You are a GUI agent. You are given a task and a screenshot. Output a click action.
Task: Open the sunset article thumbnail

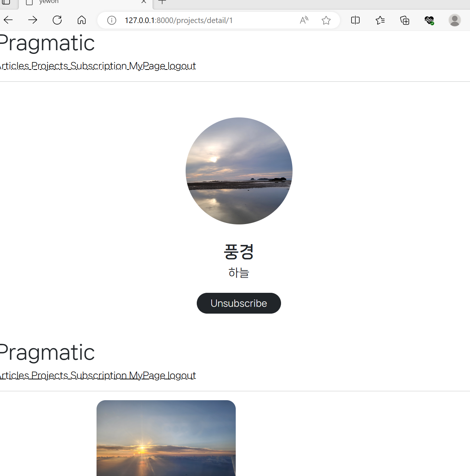pos(166,438)
